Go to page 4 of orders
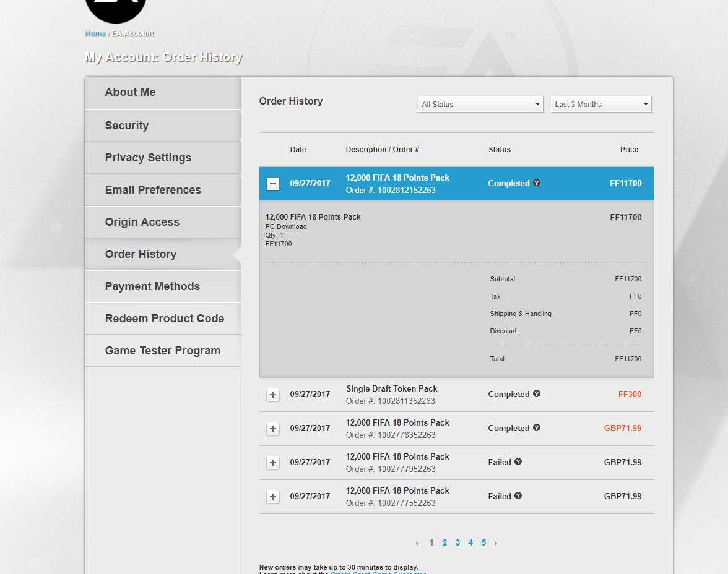Image resolution: width=728 pixels, height=574 pixels. (x=470, y=542)
